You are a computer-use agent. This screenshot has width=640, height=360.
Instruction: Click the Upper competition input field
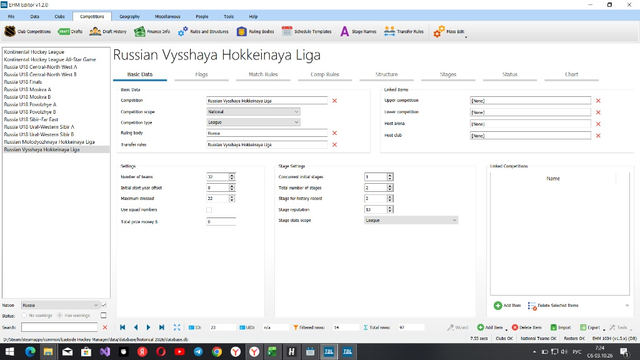(x=530, y=100)
